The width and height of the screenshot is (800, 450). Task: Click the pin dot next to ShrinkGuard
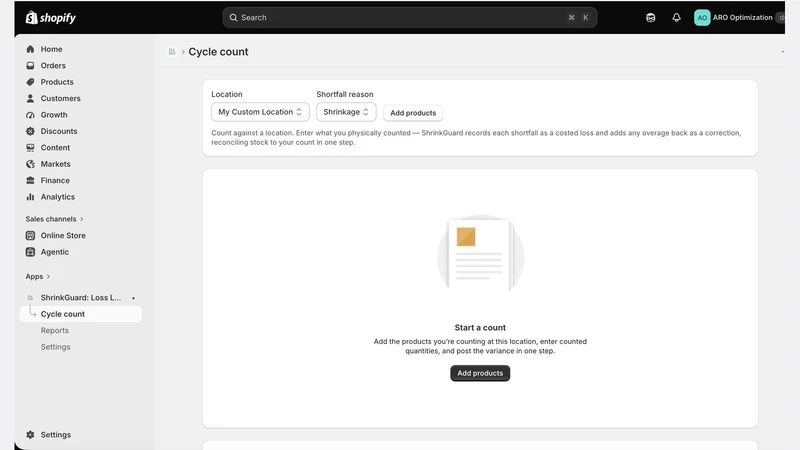(x=133, y=298)
